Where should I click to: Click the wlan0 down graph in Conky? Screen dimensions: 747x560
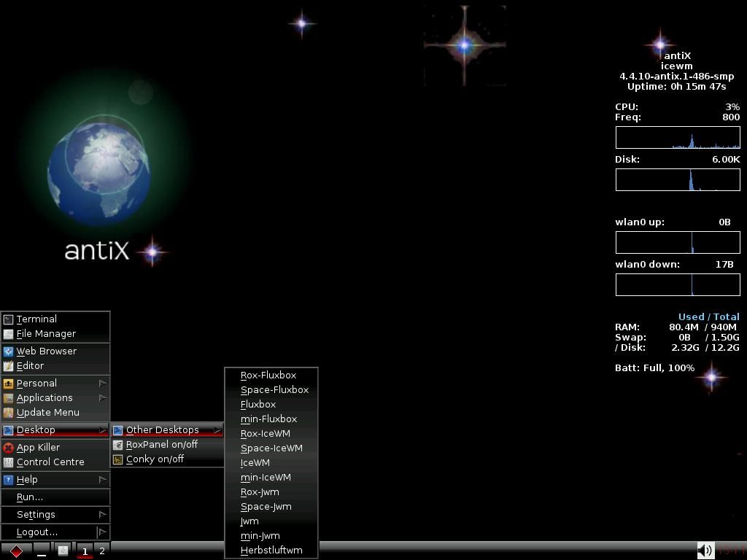[x=678, y=284]
